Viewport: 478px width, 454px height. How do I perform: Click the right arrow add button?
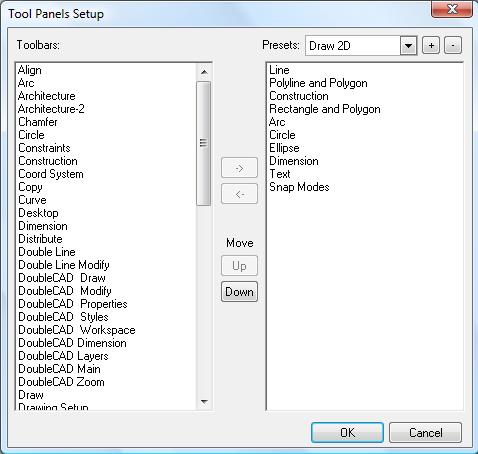point(239,168)
